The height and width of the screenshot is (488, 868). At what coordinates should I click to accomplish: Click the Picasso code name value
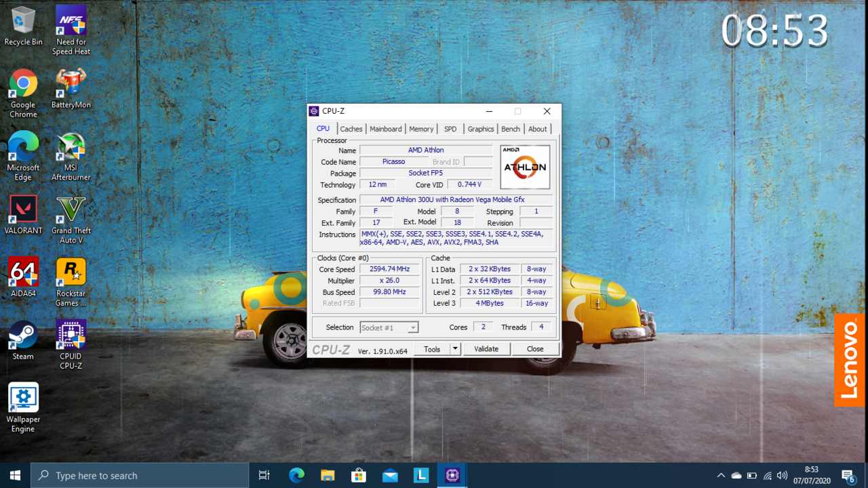coord(394,162)
